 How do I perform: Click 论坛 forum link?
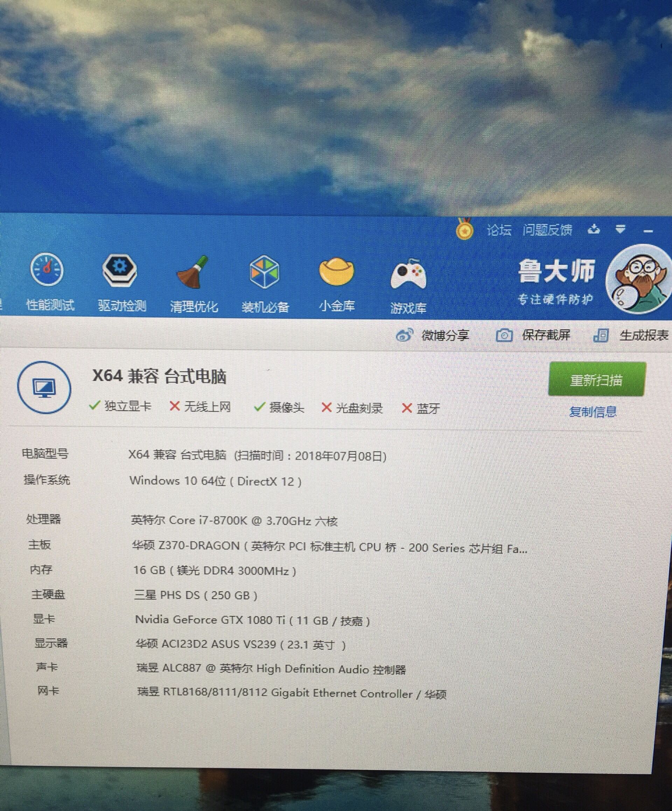coord(499,230)
